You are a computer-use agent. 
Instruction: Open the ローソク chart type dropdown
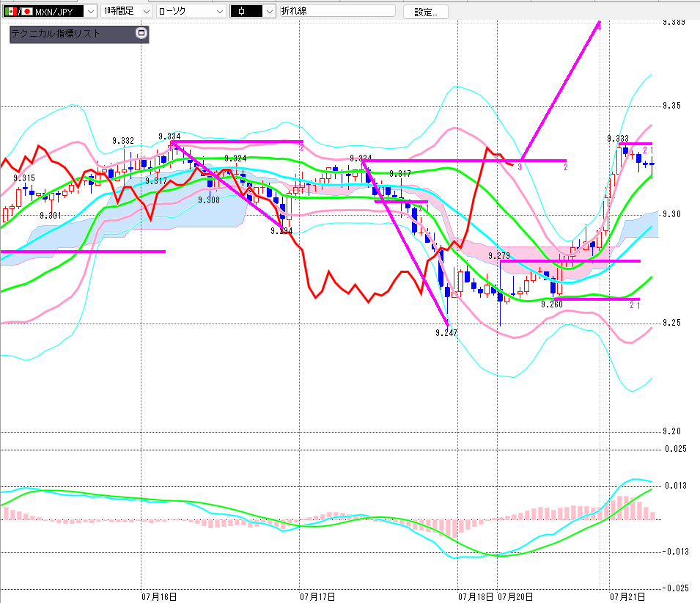tap(220, 12)
